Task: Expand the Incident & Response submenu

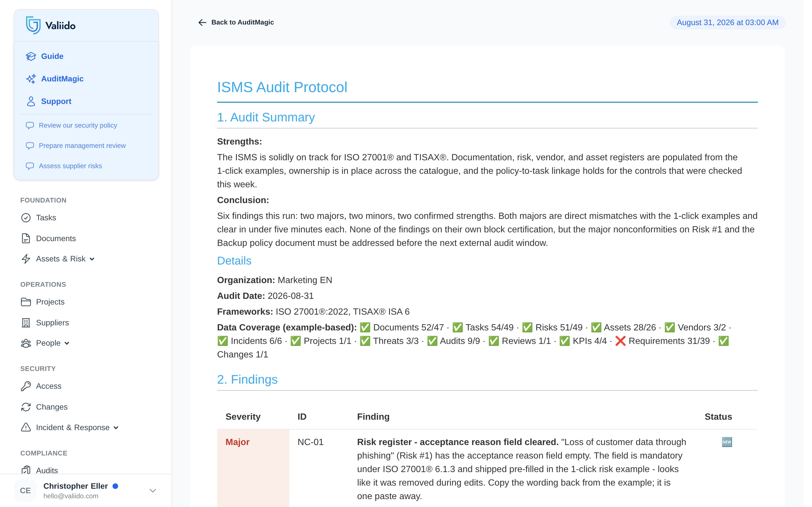Action: click(116, 428)
